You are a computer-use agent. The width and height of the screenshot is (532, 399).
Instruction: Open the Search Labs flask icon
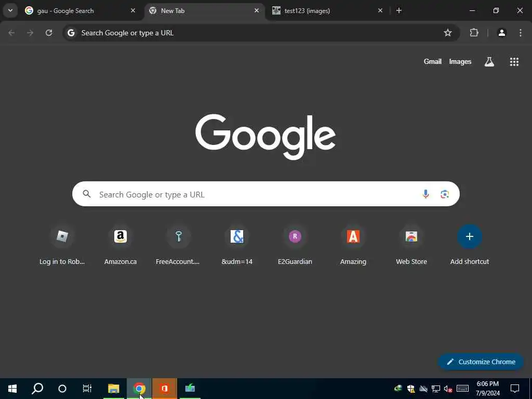tap(489, 61)
